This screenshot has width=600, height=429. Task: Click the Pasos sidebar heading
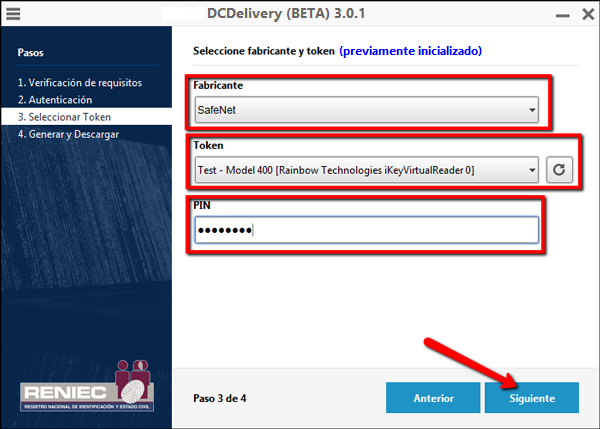click(31, 52)
